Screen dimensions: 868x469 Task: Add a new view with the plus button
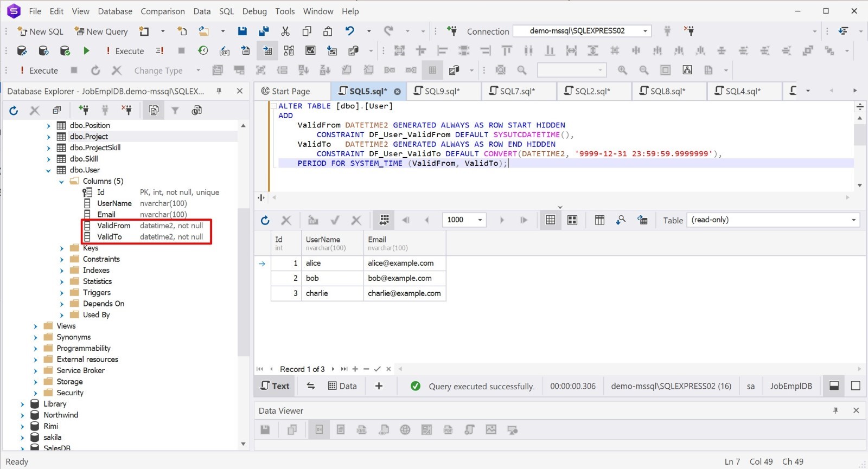click(379, 386)
